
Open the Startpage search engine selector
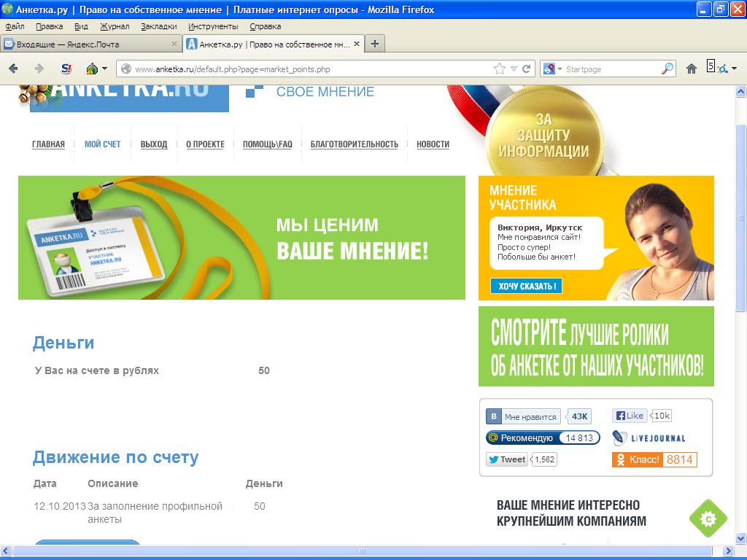click(552, 69)
